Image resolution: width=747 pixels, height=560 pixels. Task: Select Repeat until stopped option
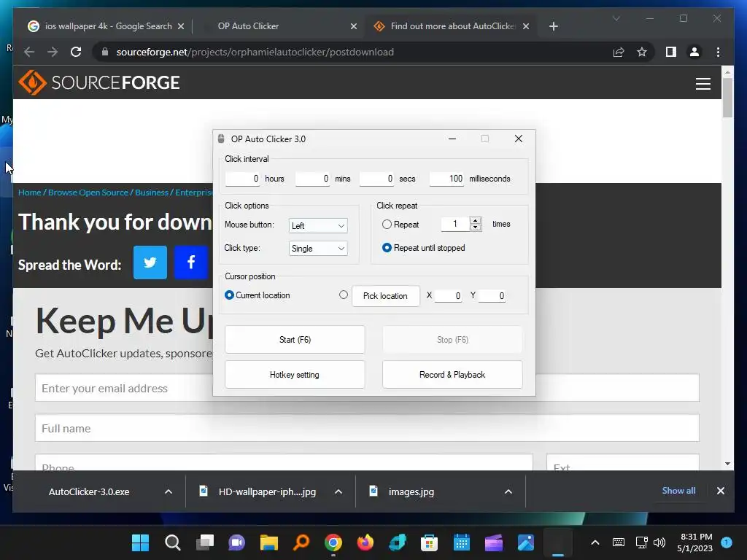[387, 248]
